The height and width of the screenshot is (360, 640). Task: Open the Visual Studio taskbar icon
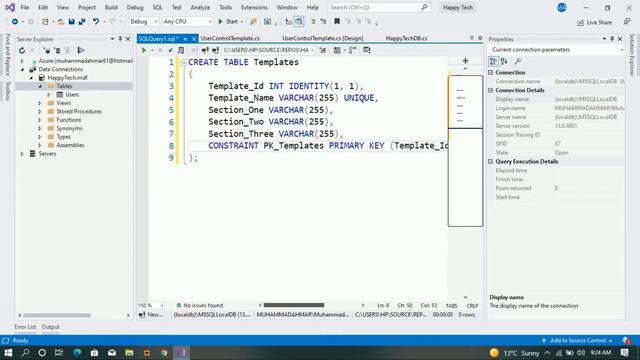tap(181, 353)
